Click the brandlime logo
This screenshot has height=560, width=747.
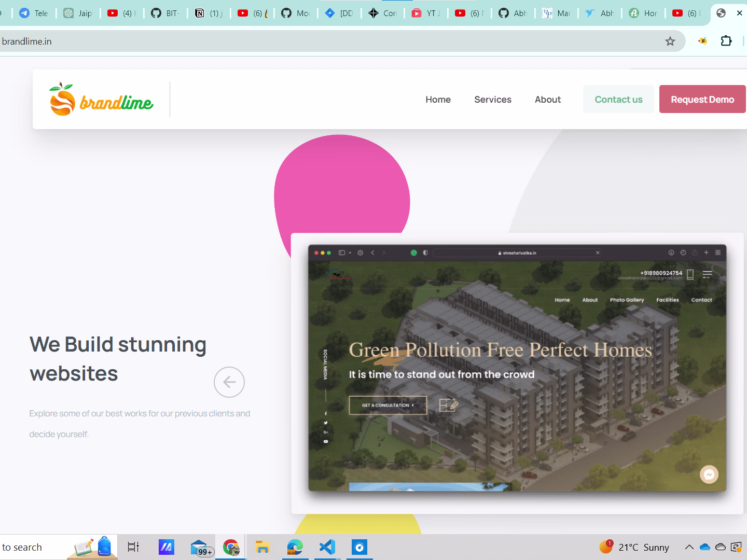click(101, 99)
